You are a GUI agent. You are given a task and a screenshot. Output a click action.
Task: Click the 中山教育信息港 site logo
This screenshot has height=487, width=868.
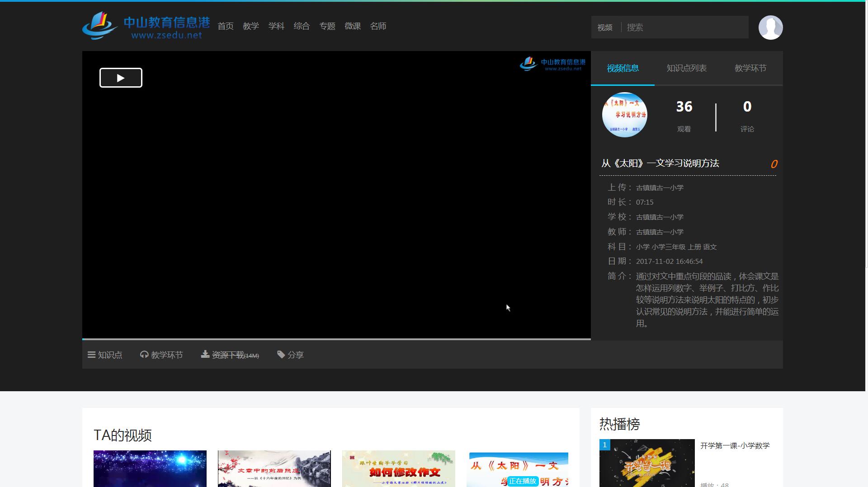tap(146, 27)
